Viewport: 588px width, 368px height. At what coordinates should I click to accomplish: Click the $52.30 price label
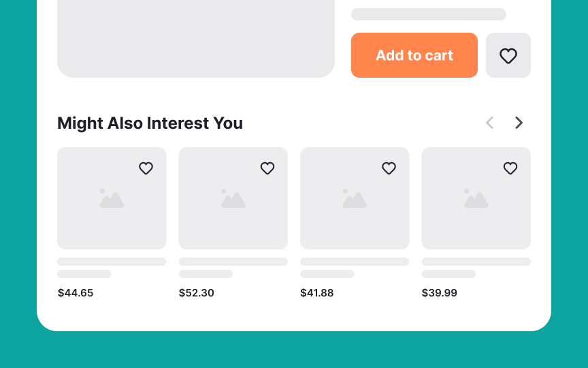point(197,293)
